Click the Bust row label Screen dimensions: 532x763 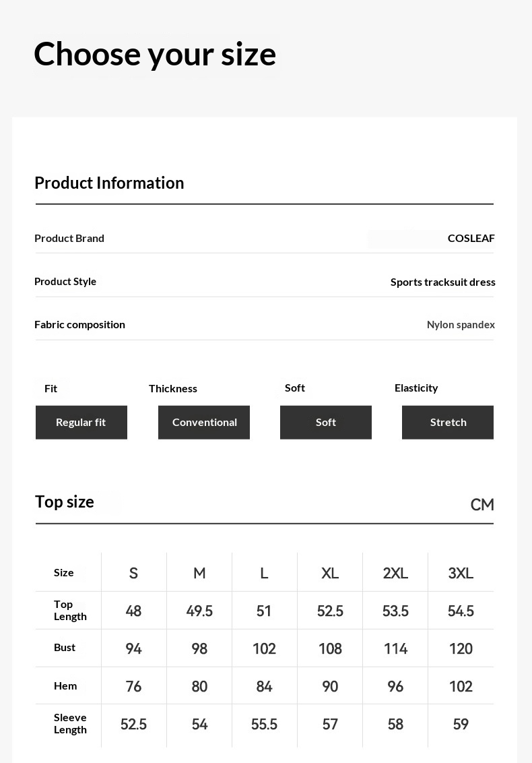tap(65, 648)
